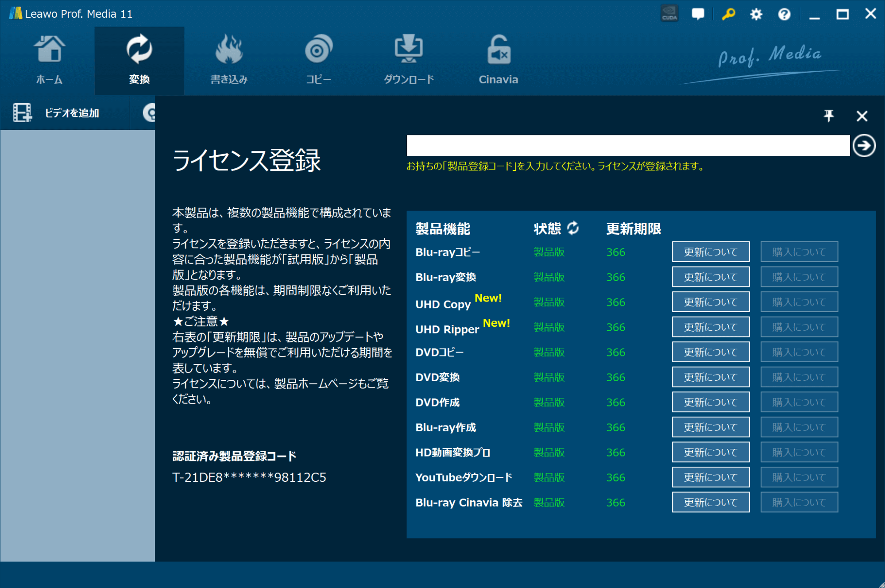This screenshot has width=885, height=588.
Task: Click 製品版 status for DVD作成
Action: pos(549,402)
